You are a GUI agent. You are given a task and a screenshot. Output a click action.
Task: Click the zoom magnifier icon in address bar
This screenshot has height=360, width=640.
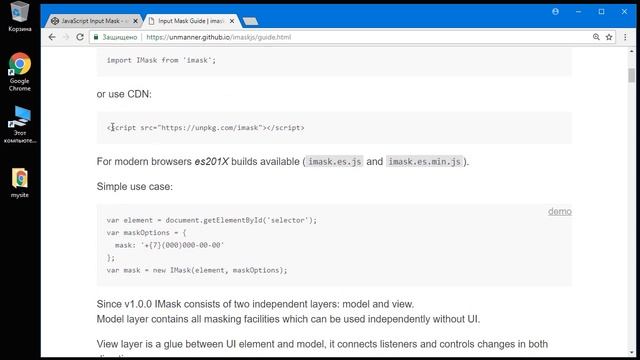(x=596, y=37)
